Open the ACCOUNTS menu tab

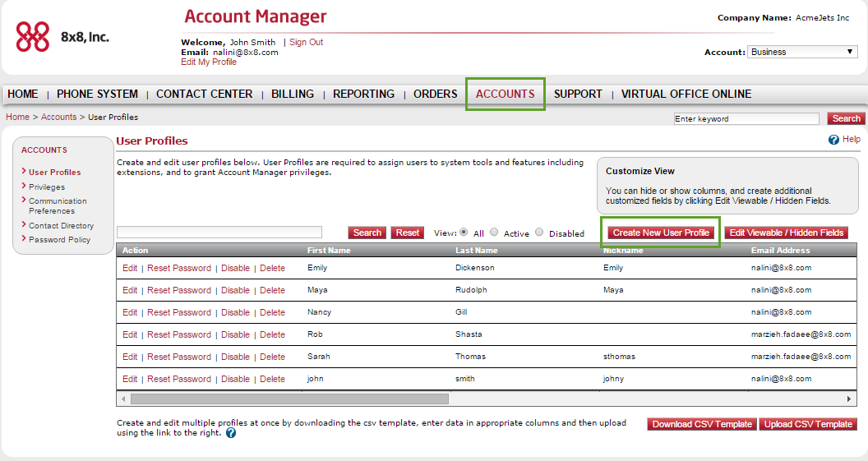[506, 94]
